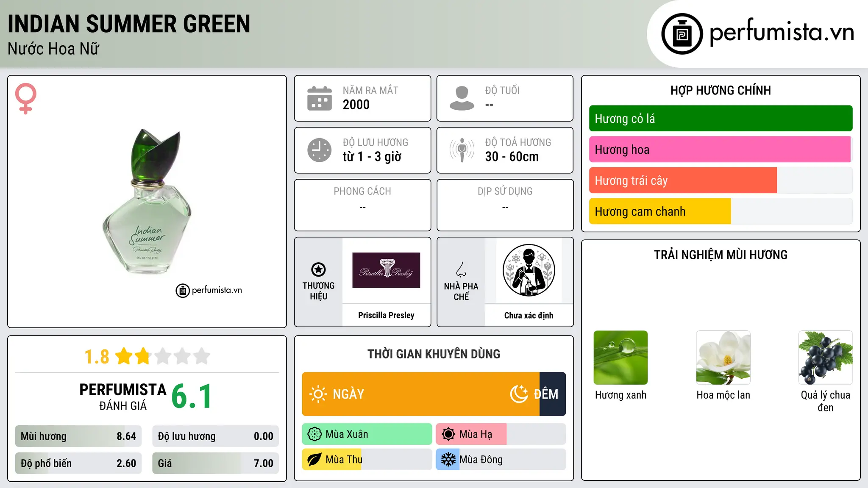Image resolution: width=868 pixels, height=488 pixels.
Task: Click the NGÀY text on the orange bar
Action: pos(348,394)
